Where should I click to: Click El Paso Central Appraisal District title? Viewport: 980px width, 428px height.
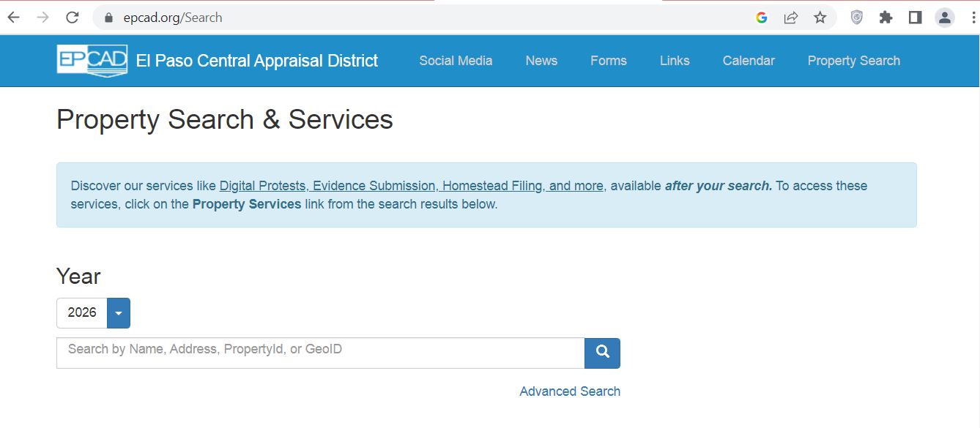(x=257, y=61)
